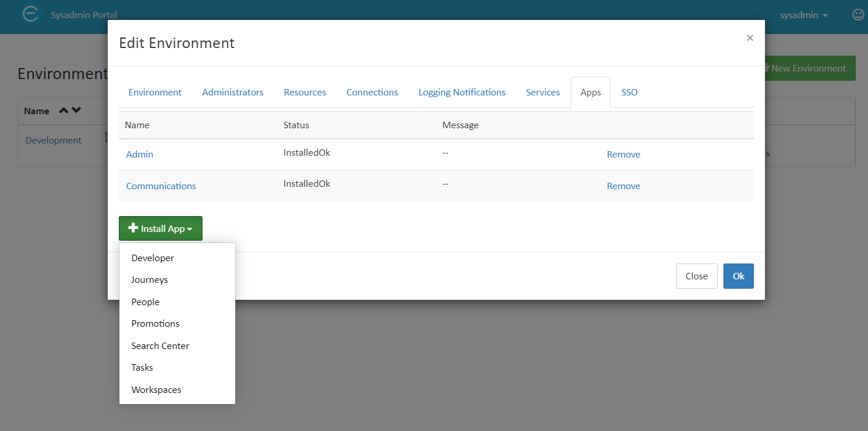Click the Edit Environment dialog title

pos(177,43)
